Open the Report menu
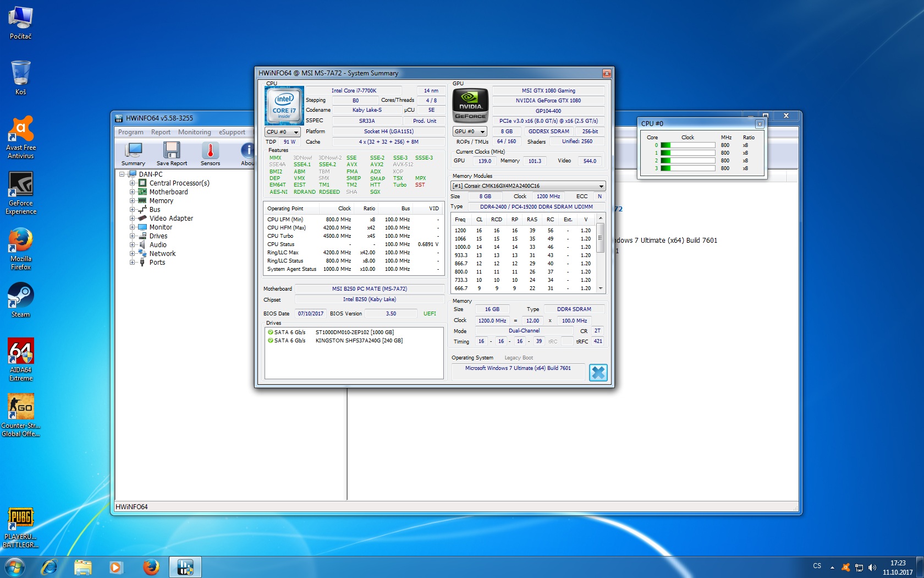Screen dimensions: 924x578 161,132
